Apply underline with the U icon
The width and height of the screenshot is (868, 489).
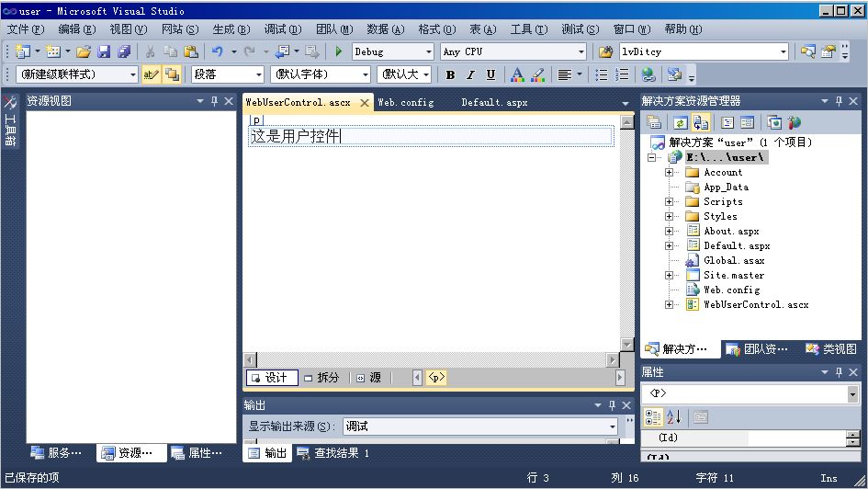[x=490, y=74]
